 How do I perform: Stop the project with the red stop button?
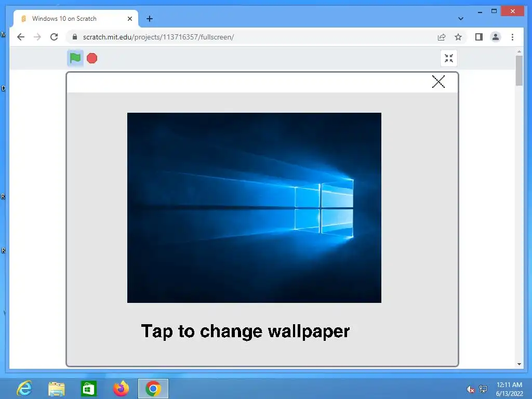tap(92, 58)
